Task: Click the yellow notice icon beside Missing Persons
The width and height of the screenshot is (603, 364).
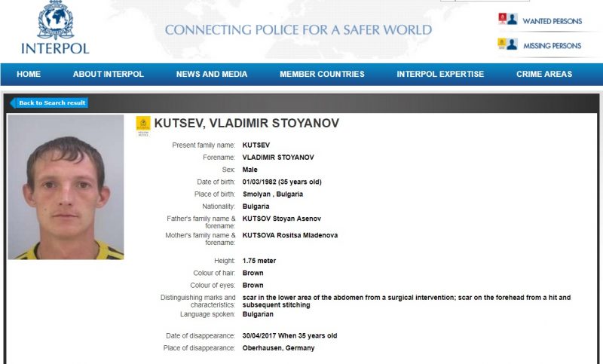Action: click(x=501, y=44)
